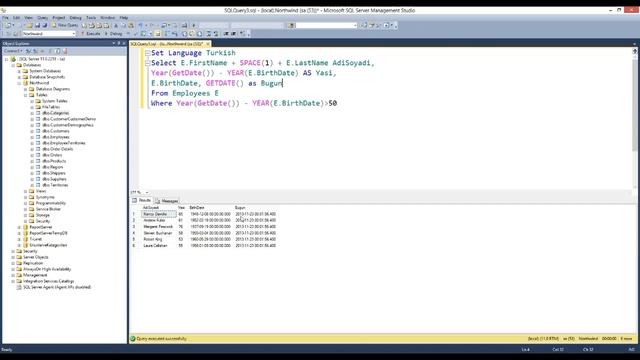Select the Database Diagrams folder

pyautogui.click(x=53, y=89)
